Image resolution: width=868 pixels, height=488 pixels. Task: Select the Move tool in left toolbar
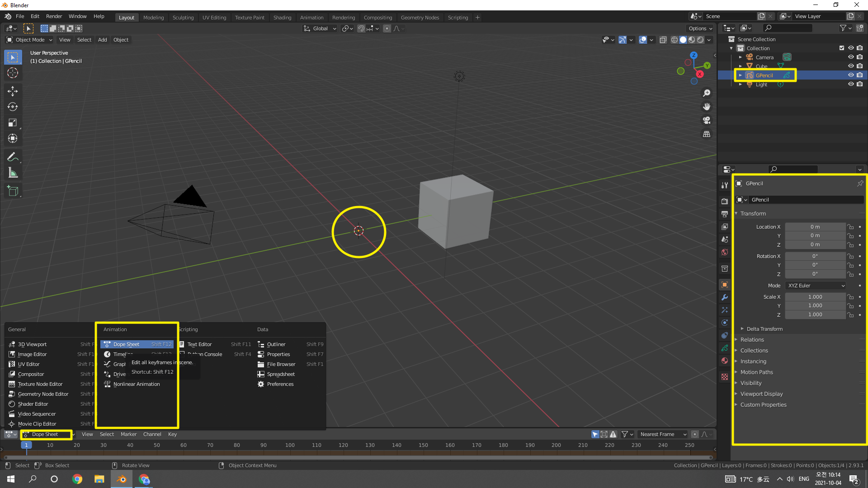point(13,91)
